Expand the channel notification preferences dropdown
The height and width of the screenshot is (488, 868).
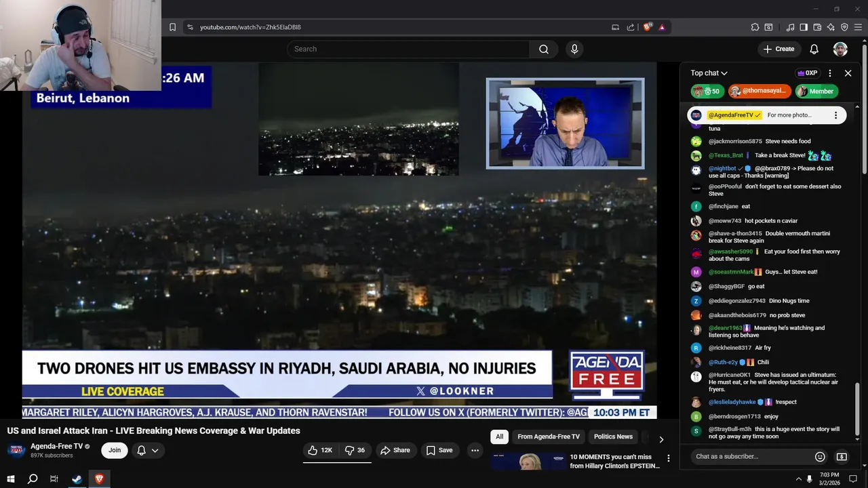click(x=148, y=450)
